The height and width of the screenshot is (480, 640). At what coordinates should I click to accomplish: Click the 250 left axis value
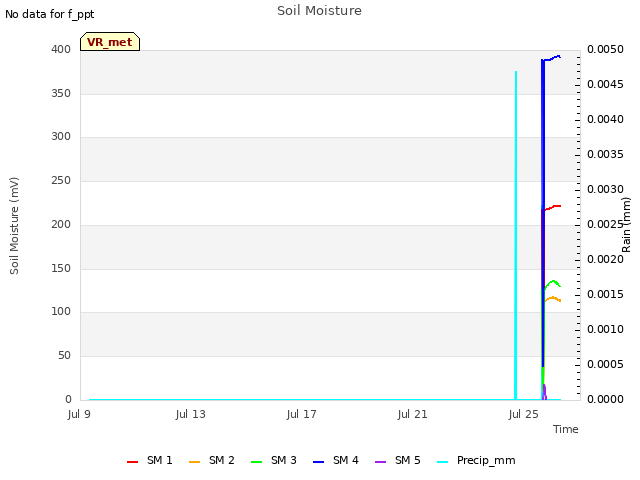click(x=61, y=180)
